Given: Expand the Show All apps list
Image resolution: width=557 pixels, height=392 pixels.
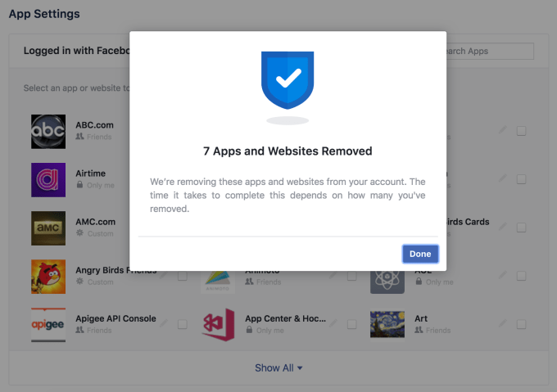Looking at the screenshot, I should point(278,368).
